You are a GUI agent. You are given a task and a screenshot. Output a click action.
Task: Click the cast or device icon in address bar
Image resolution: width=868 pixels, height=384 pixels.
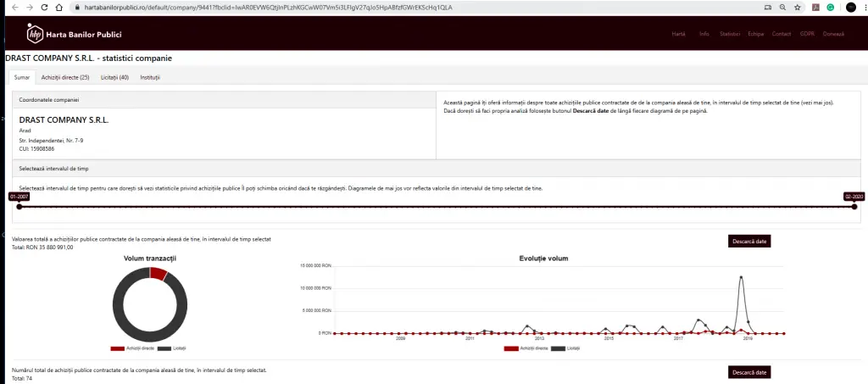click(767, 8)
